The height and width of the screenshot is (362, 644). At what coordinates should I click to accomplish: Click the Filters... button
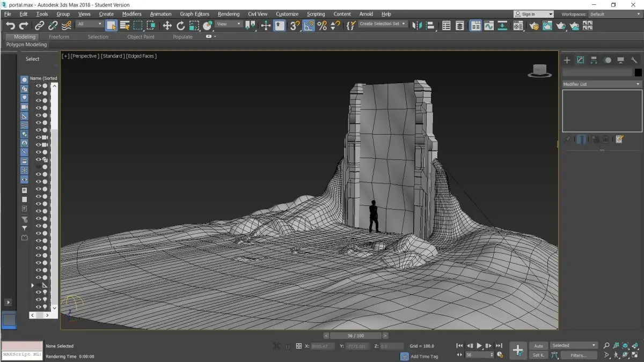tap(579, 355)
